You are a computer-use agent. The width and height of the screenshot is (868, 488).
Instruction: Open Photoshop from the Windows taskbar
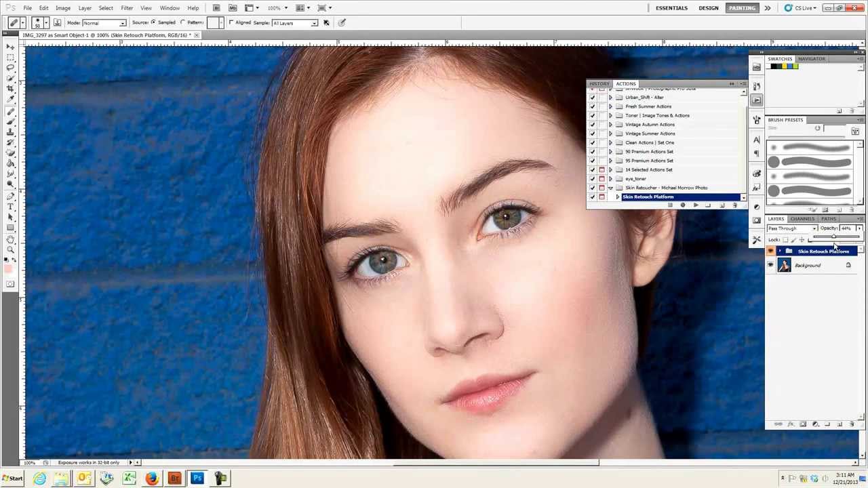coord(197,479)
